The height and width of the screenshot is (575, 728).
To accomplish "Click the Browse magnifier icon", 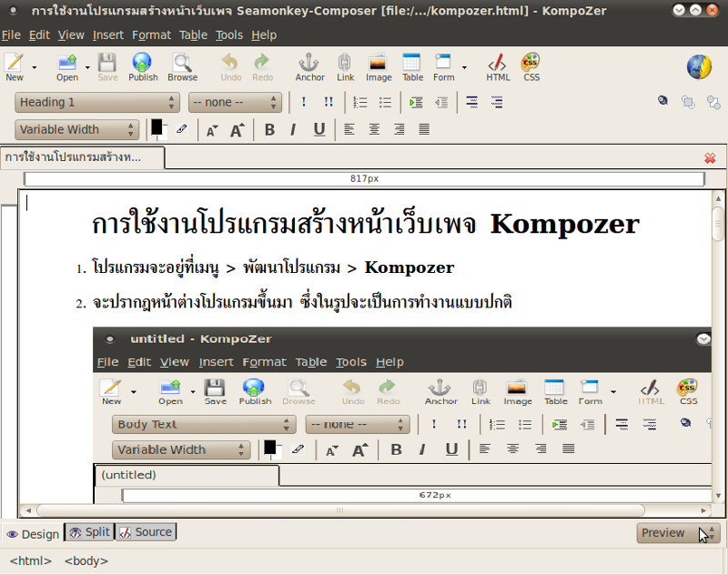I will coord(183,67).
